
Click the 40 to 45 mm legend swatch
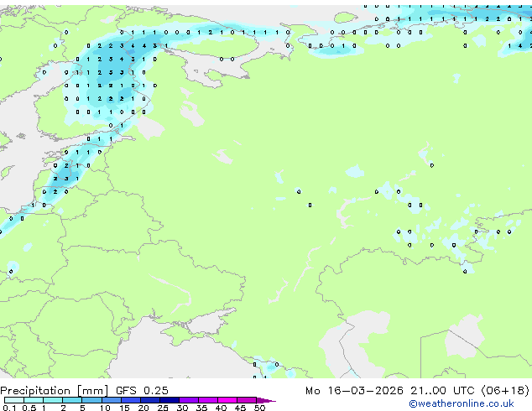pyautogui.click(x=227, y=400)
